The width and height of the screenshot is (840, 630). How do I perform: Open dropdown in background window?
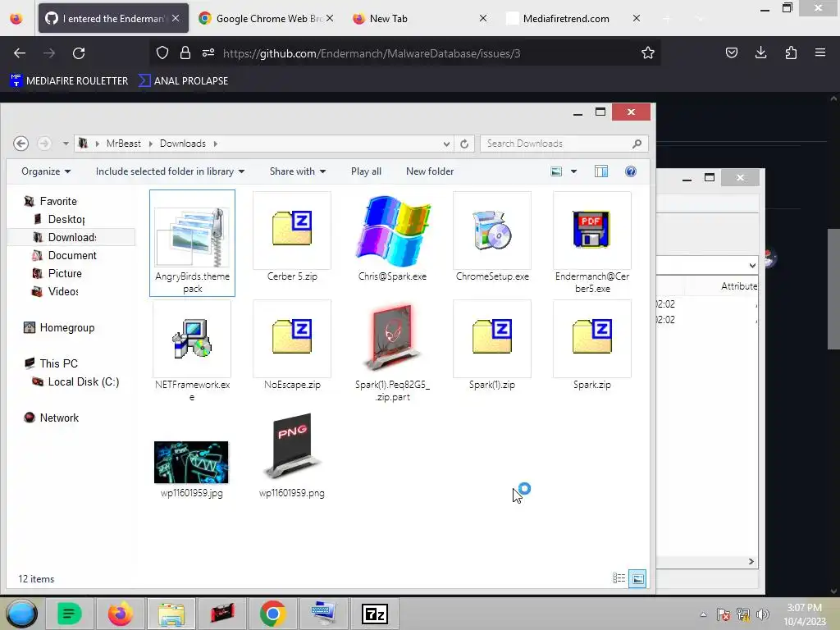752,265
